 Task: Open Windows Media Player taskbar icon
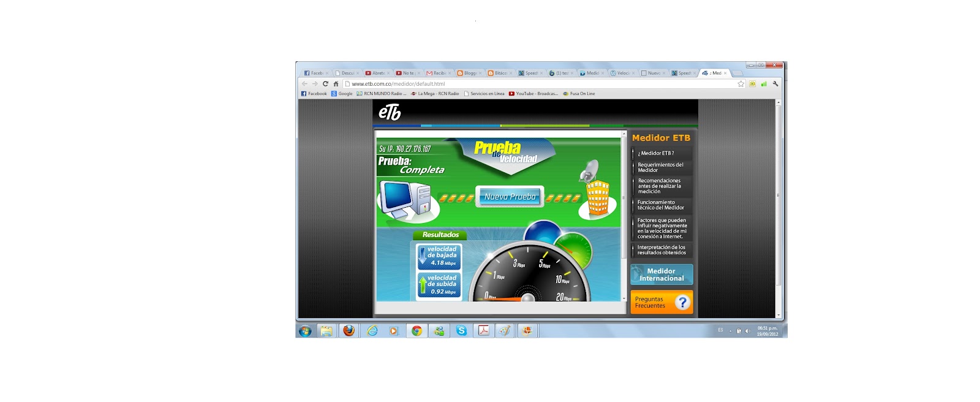394,331
